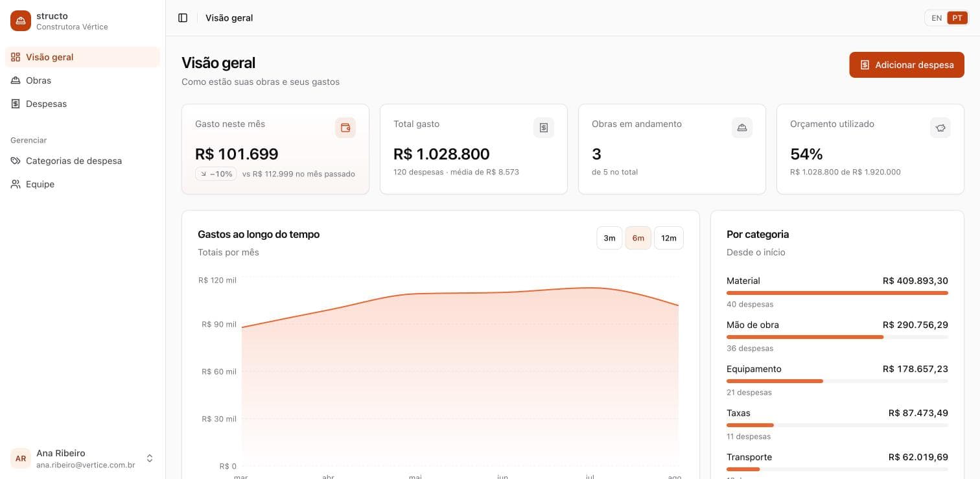Select PT language option
980x479 pixels.
pyautogui.click(x=957, y=18)
